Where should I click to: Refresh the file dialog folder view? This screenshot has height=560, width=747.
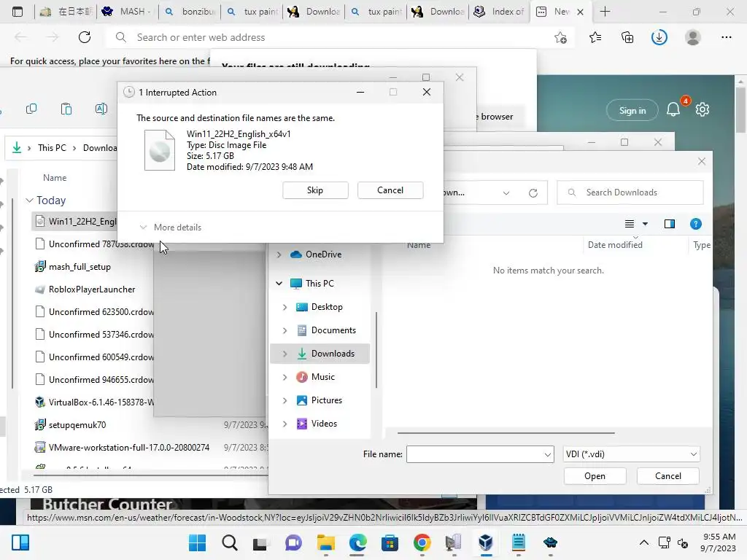coord(533,192)
